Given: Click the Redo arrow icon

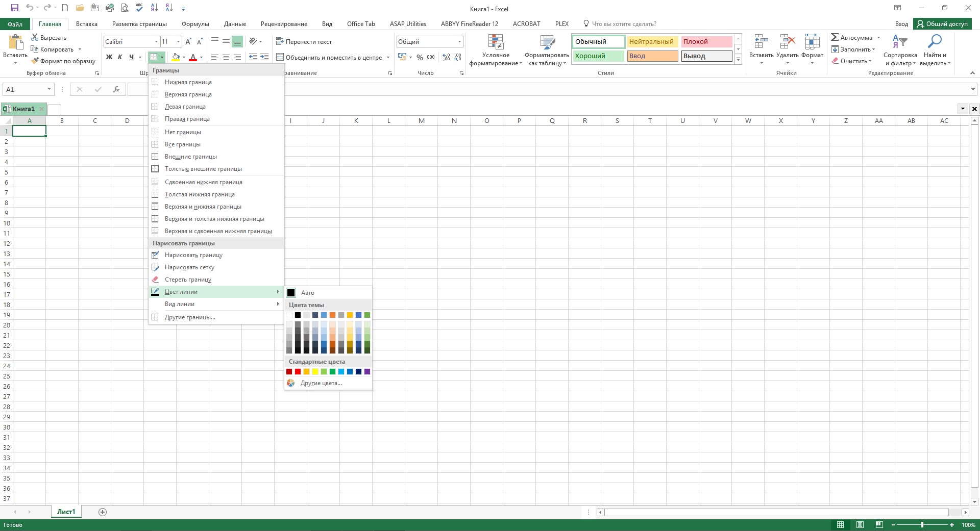Looking at the screenshot, I should [46, 8].
